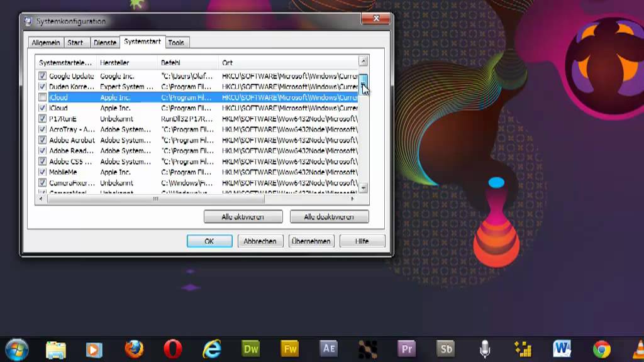
Task: Switch to the Allgemein tab
Action: (46, 43)
